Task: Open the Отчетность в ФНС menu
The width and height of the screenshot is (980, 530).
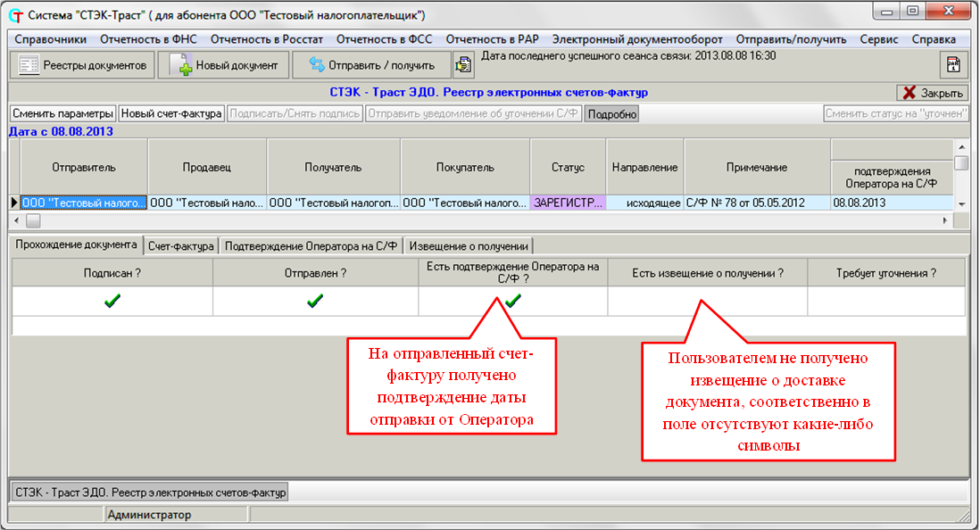Action: pyautogui.click(x=148, y=39)
